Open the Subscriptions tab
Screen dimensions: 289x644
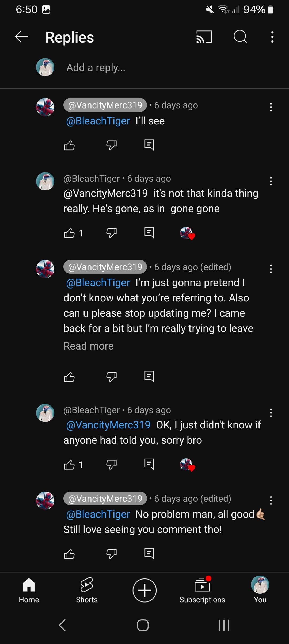click(202, 590)
